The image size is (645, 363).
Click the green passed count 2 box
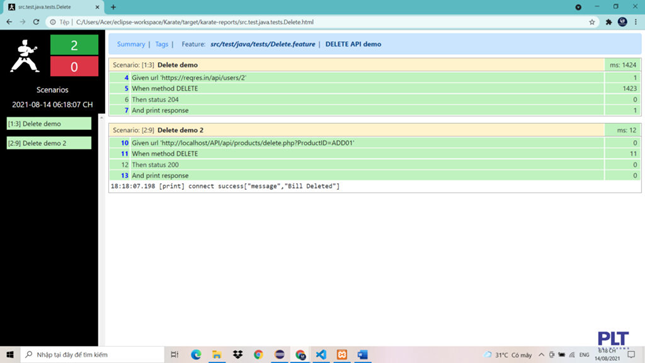74,45
